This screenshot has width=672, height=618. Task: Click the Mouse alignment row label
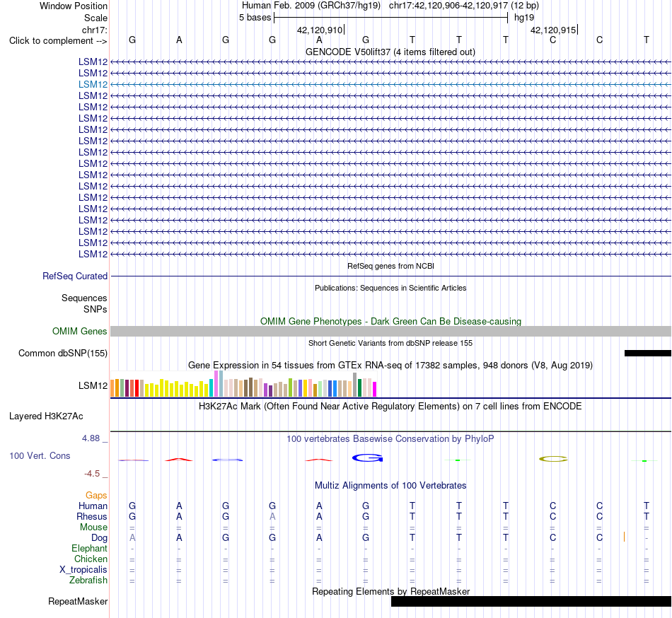point(93,527)
